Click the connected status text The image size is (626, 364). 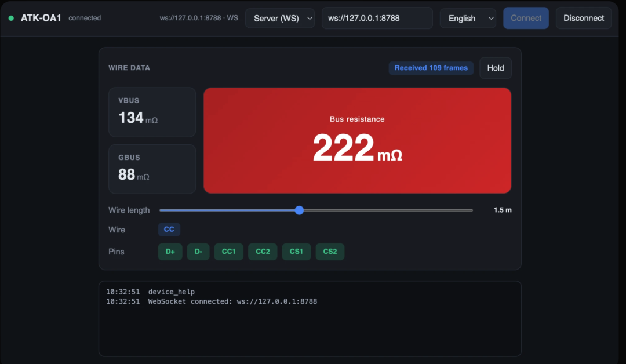click(85, 18)
